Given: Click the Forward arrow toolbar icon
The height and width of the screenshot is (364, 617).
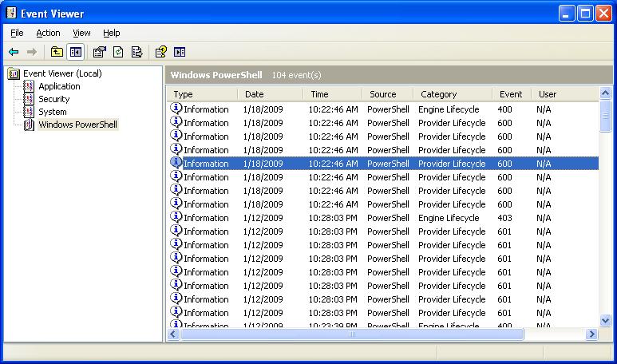Looking at the screenshot, I should (32, 52).
